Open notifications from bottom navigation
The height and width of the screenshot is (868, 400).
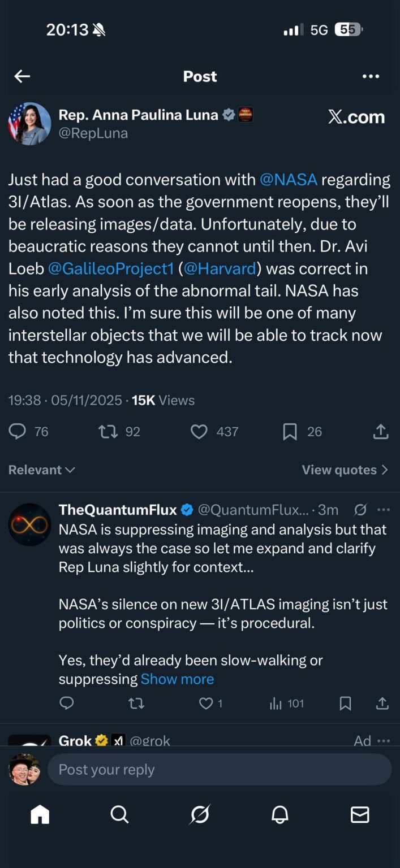click(279, 815)
